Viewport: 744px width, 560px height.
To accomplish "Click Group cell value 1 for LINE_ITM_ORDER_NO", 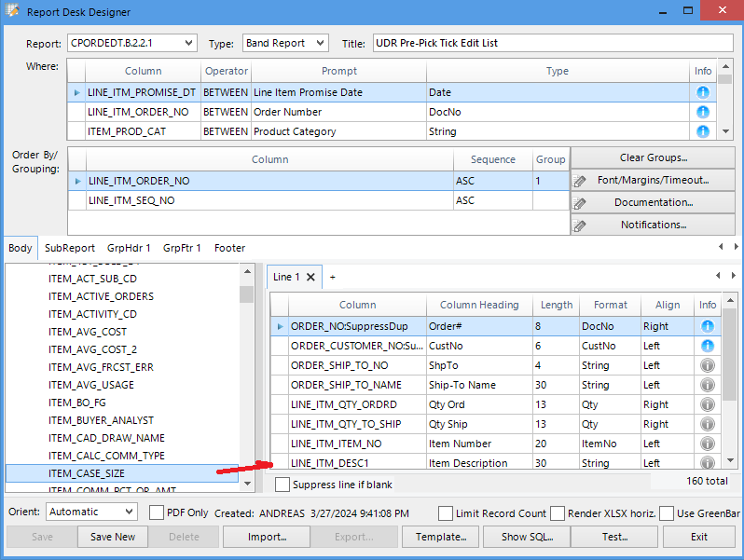I will pyautogui.click(x=551, y=181).
